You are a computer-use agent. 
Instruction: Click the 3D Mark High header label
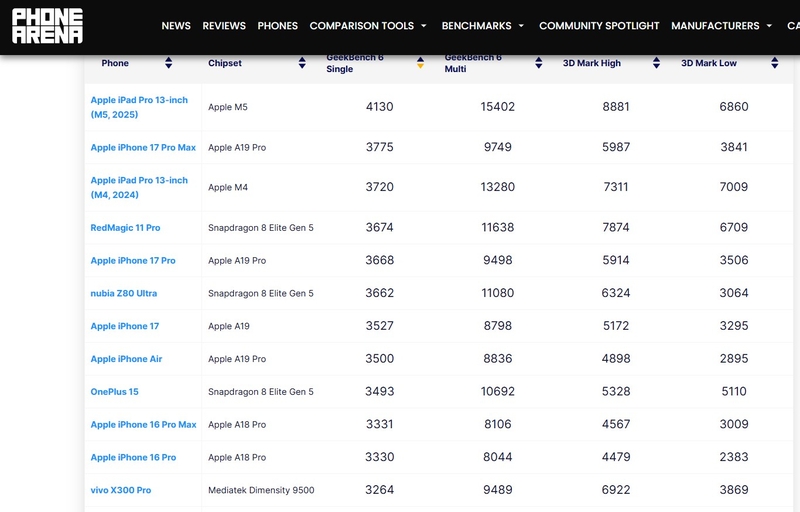coord(592,63)
